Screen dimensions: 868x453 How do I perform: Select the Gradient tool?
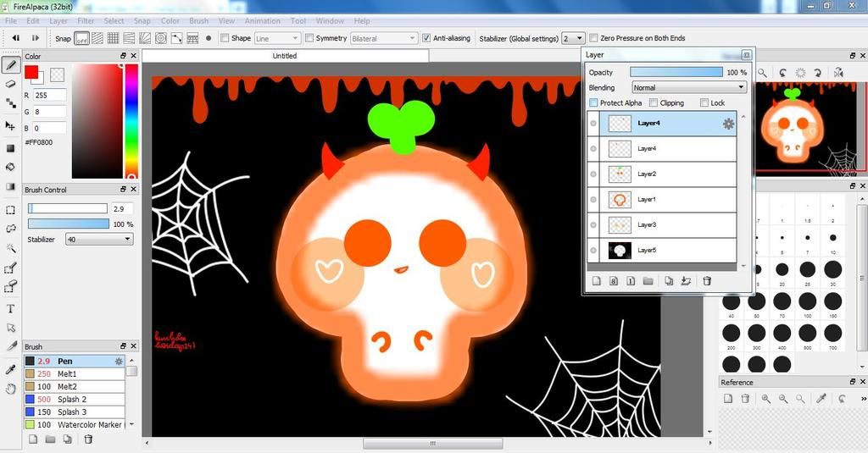pyautogui.click(x=10, y=186)
